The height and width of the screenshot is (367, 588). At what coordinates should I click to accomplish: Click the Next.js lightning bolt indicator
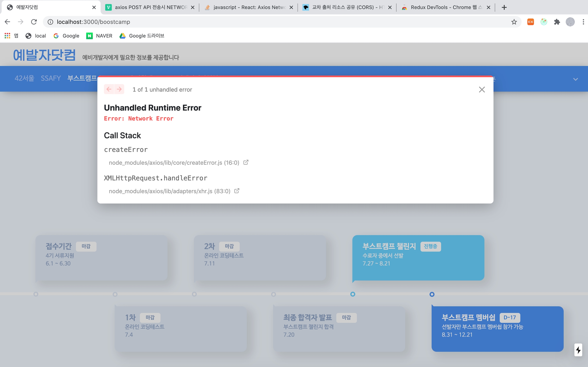[578, 350]
